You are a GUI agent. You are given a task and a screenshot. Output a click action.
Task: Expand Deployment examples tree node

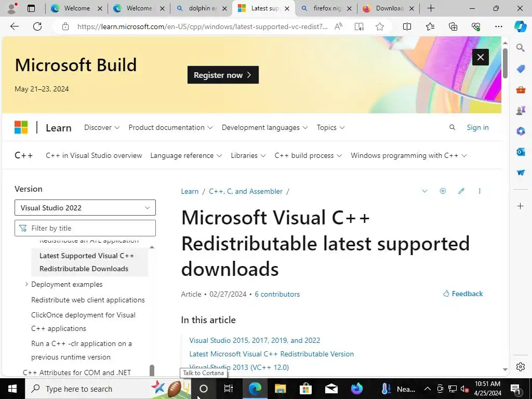click(26, 284)
